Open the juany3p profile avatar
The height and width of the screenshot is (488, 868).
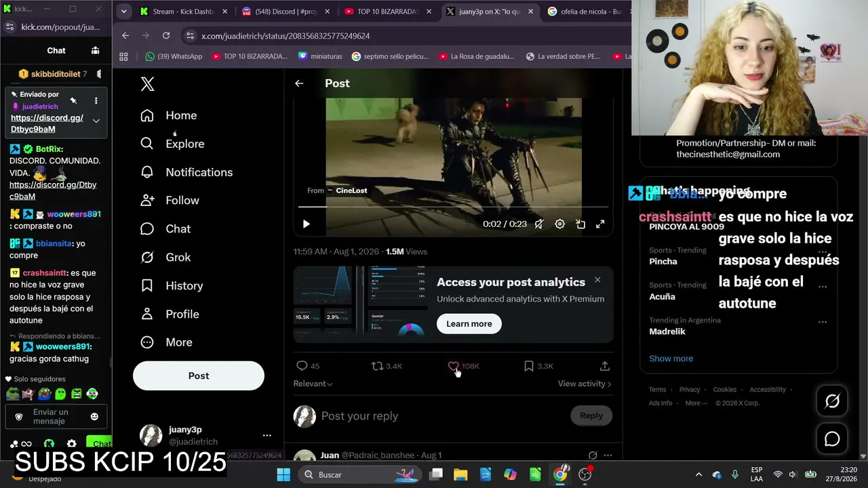pos(151,436)
